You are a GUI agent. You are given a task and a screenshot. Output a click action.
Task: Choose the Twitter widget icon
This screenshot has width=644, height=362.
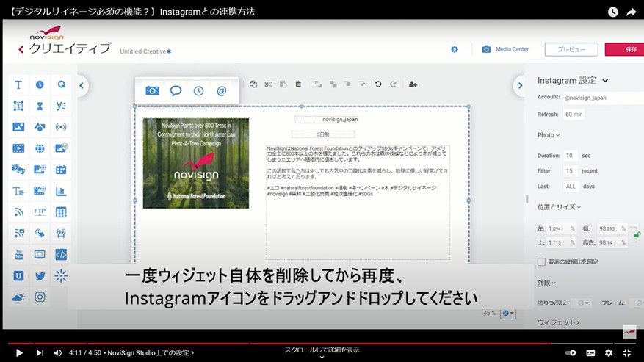coord(40,275)
